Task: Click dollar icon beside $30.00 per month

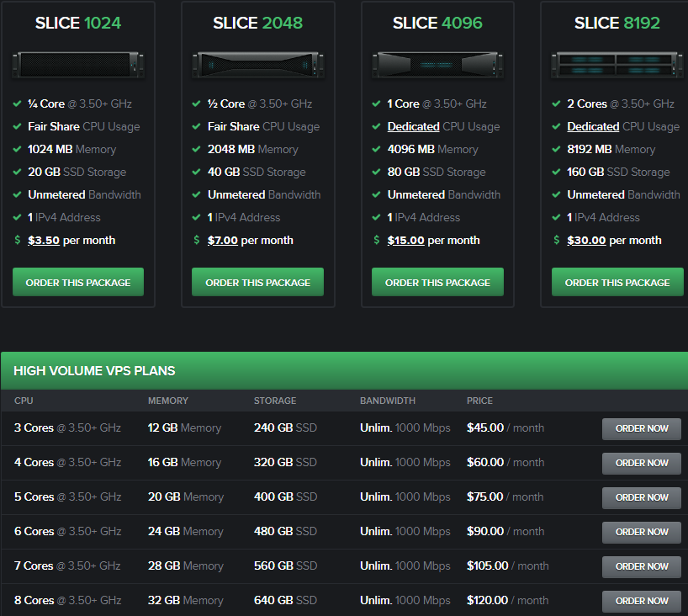Action: click(x=556, y=240)
